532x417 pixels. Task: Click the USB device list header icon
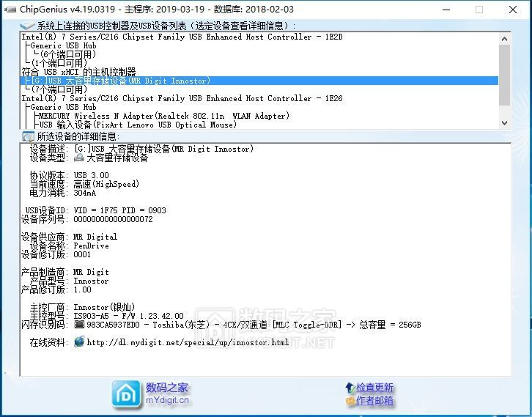(x=27, y=26)
